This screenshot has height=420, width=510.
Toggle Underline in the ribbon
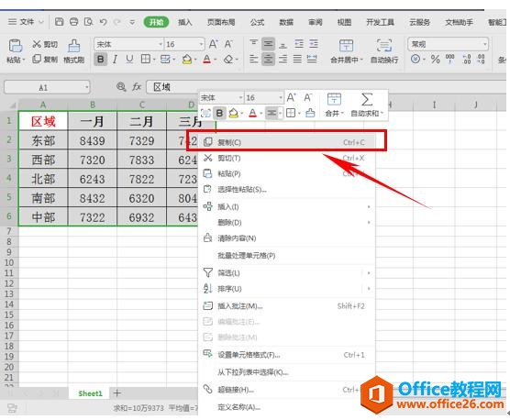129,60
